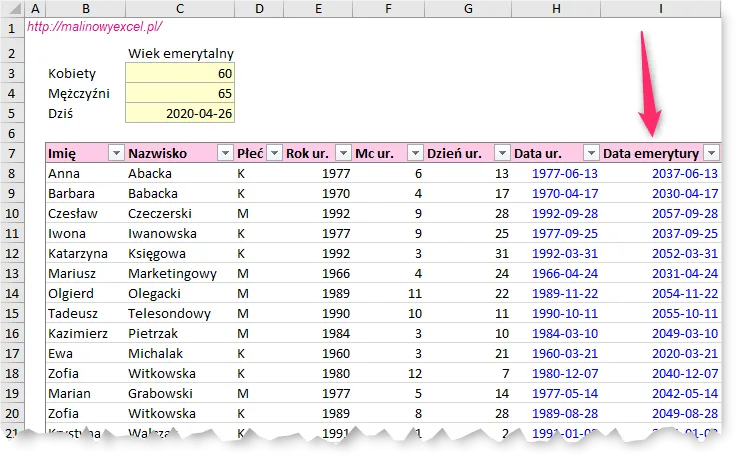Open the Dzień ur. filter dropdown

coord(500,154)
